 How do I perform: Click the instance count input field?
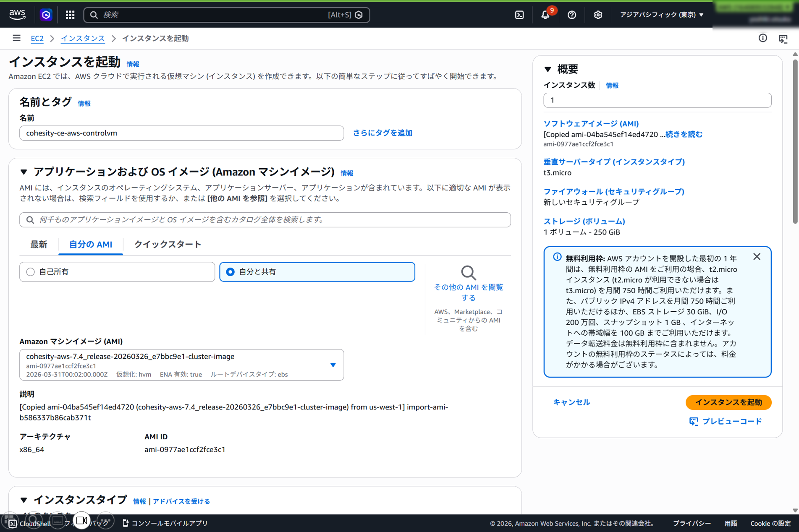point(657,100)
